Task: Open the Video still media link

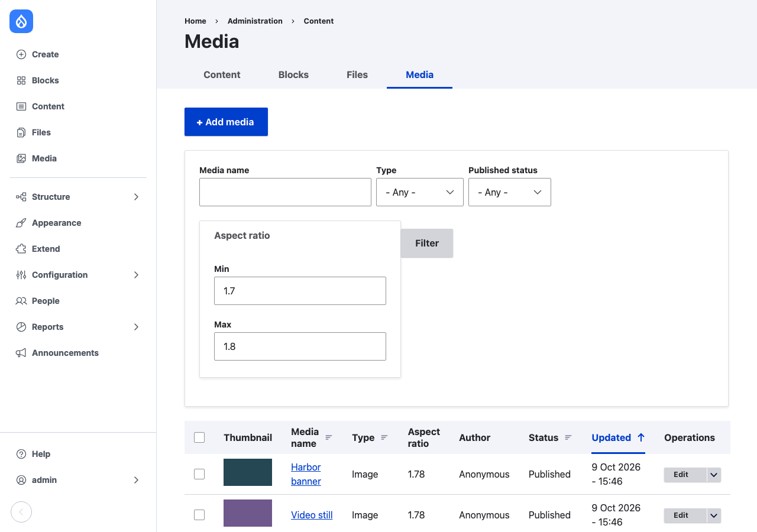Action: click(312, 515)
